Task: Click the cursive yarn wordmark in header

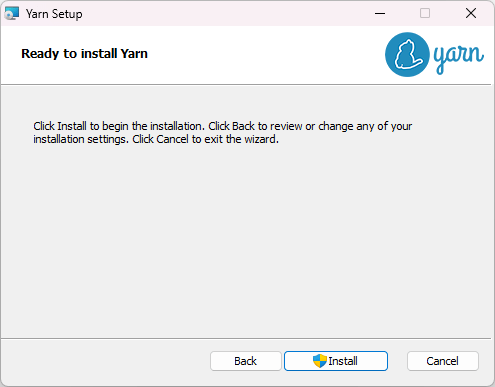Action: (458, 57)
